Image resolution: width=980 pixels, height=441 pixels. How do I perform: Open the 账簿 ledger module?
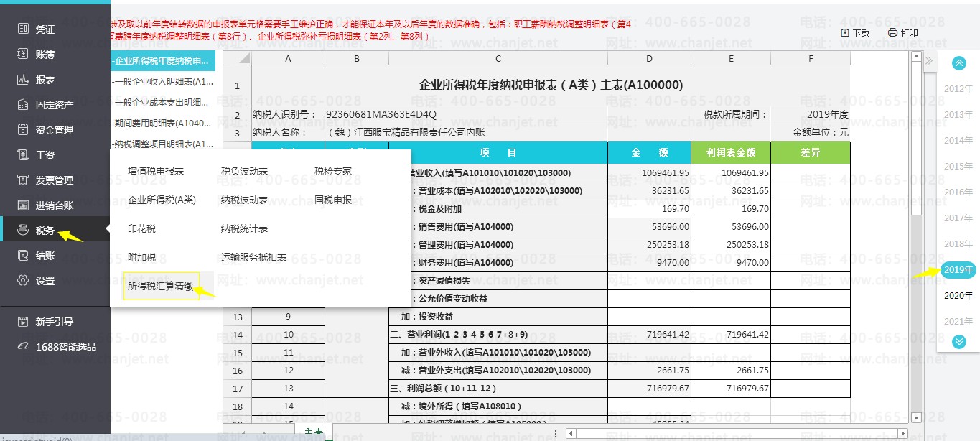(45, 55)
